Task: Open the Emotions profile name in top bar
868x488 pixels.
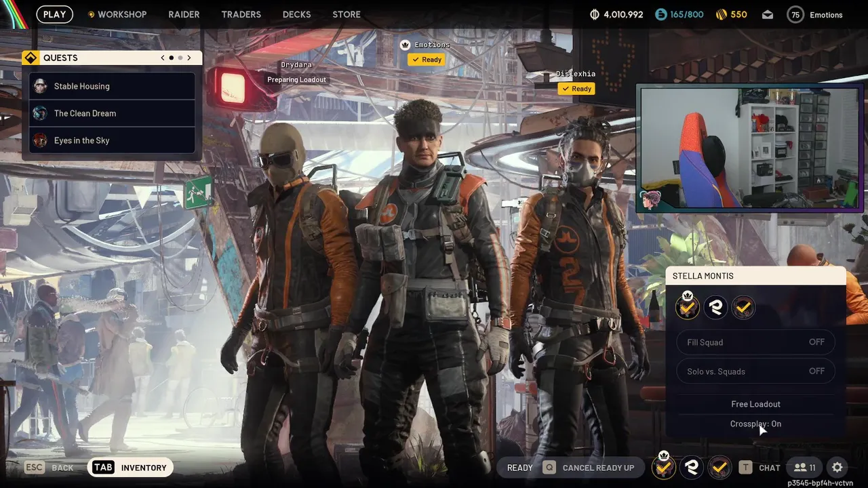Action: click(826, 15)
